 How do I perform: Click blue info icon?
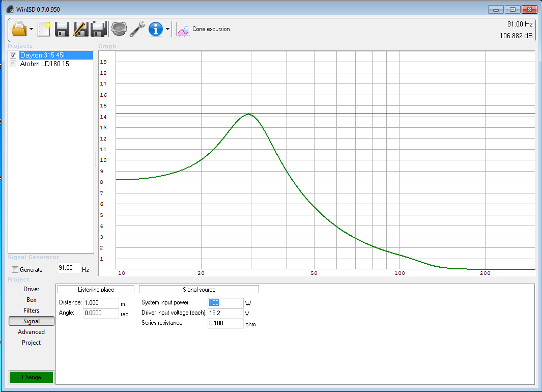click(156, 29)
